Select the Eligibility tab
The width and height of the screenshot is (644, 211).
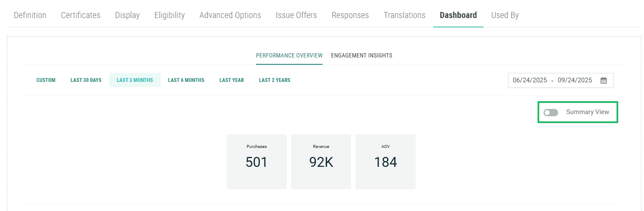[x=170, y=15]
